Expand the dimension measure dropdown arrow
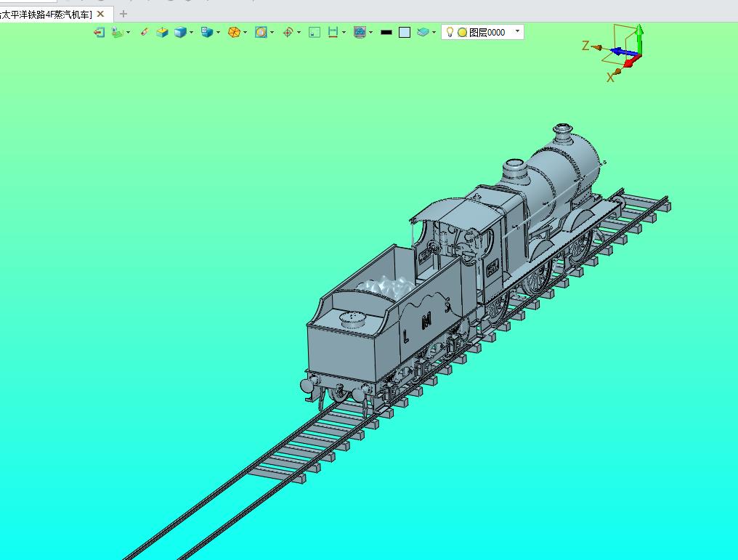 coord(344,32)
